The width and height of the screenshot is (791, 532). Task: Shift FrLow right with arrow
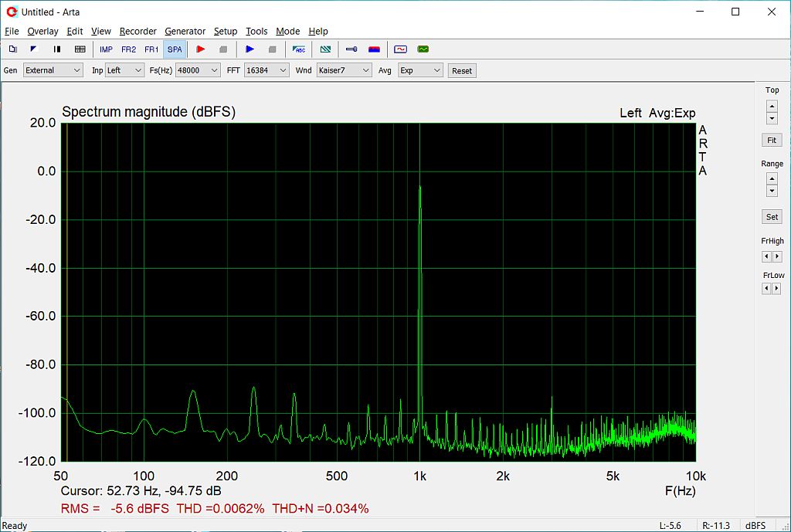[776, 289]
